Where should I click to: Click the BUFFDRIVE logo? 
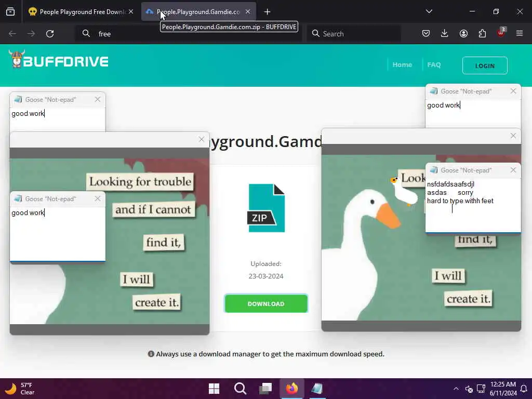click(58, 60)
